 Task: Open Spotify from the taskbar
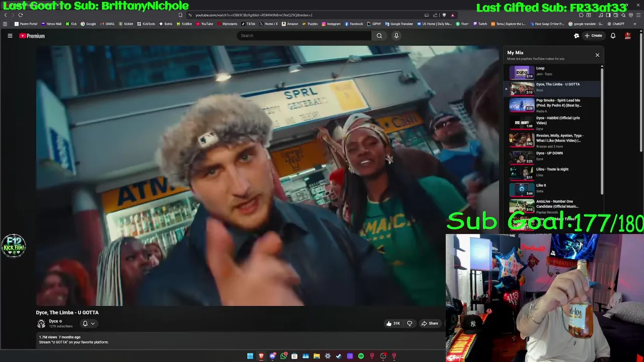[361, 356]
